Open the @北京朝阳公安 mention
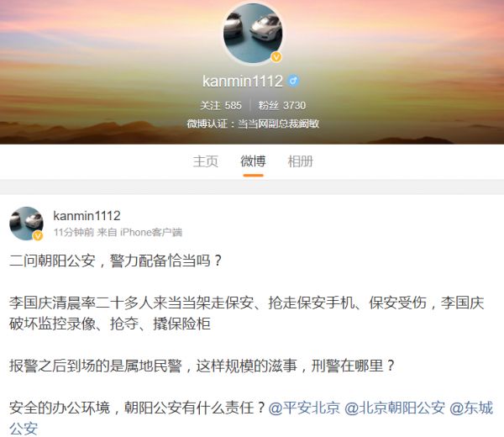504x437 pixels. point(395,408)
